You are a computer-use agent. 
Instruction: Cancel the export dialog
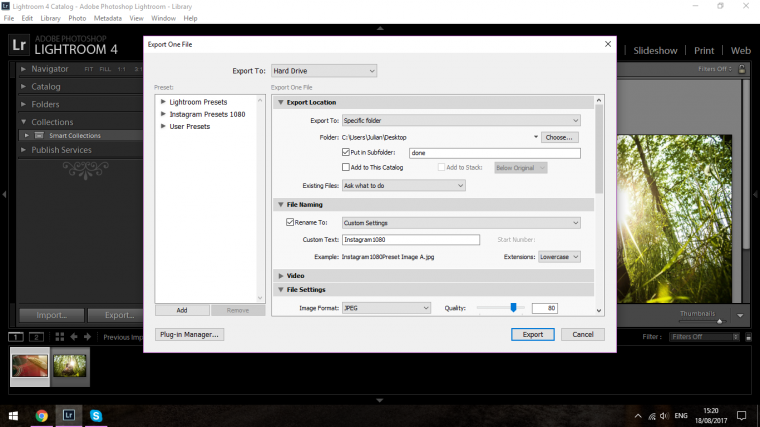(x=583, y=334)
